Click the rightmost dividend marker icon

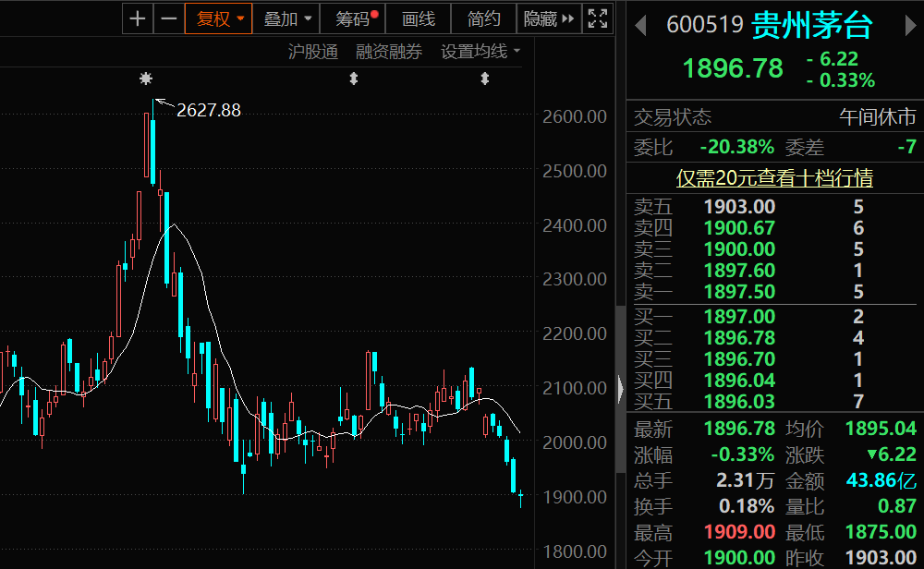pyautogui.click(x=484, y=79)
